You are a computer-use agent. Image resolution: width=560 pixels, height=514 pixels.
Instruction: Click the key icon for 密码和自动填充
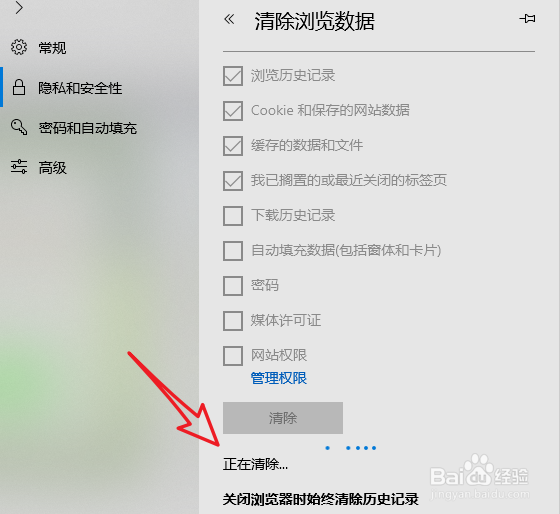19,128
